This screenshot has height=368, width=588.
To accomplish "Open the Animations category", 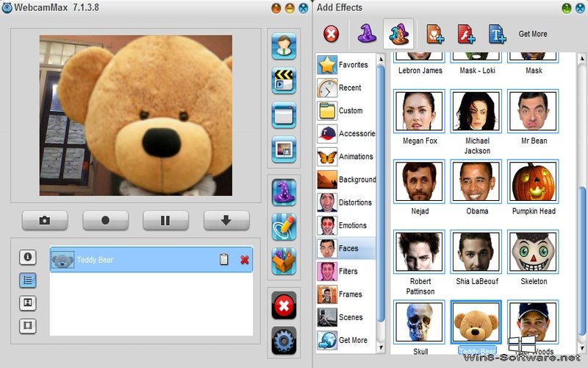I will coord(345,156).
